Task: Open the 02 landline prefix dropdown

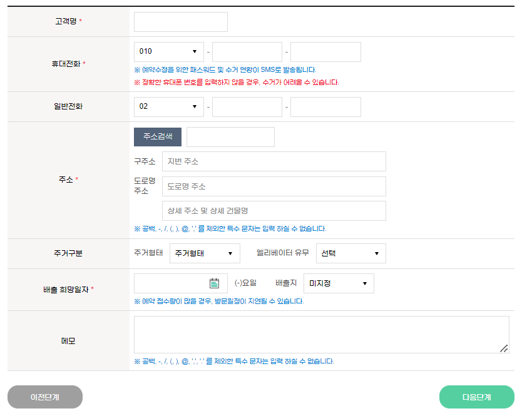Action: (168, 106)
